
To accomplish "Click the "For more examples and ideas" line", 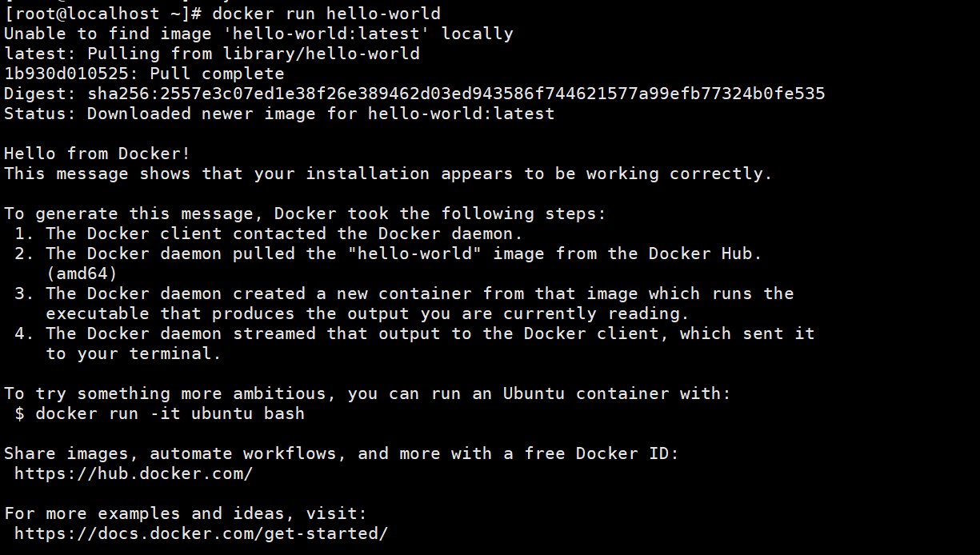I will tap(185, 513).
